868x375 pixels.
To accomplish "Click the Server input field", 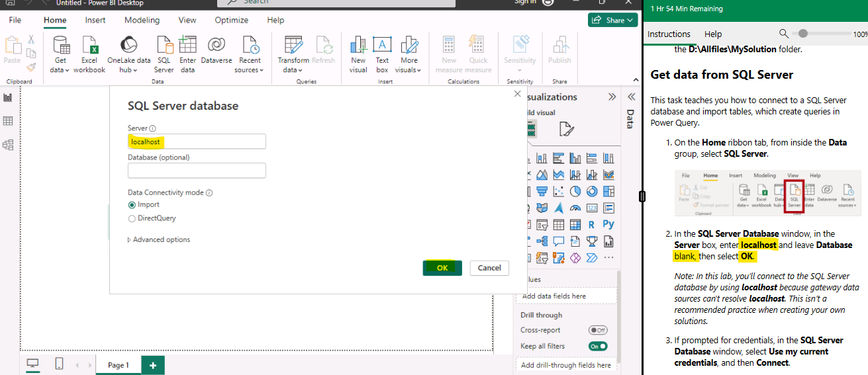I will (x=197, y=142).
